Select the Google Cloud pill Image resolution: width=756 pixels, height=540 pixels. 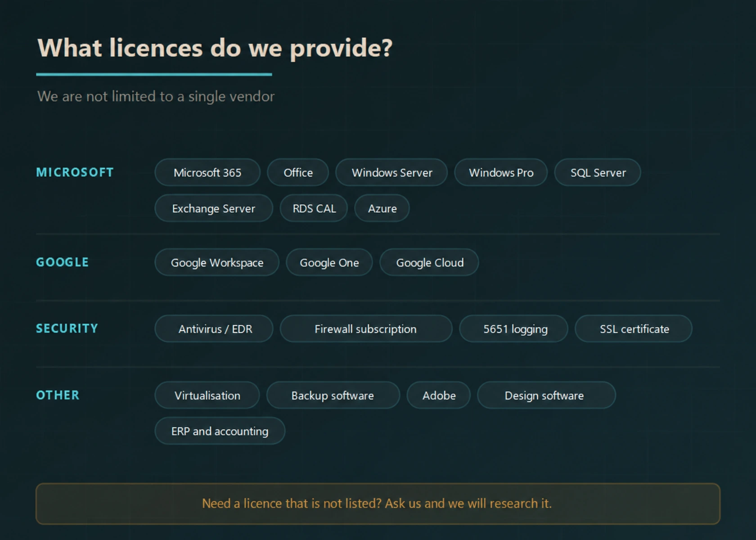429,262
